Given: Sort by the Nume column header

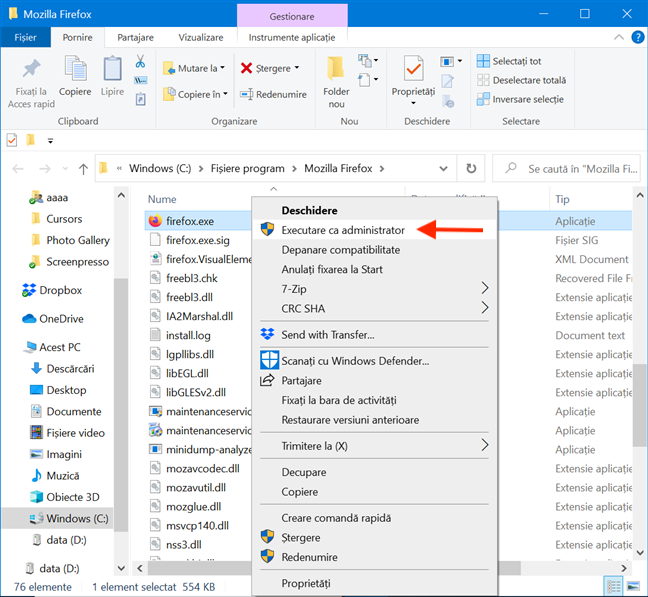Looking at the screenshot, I should [x=162, y=200].
